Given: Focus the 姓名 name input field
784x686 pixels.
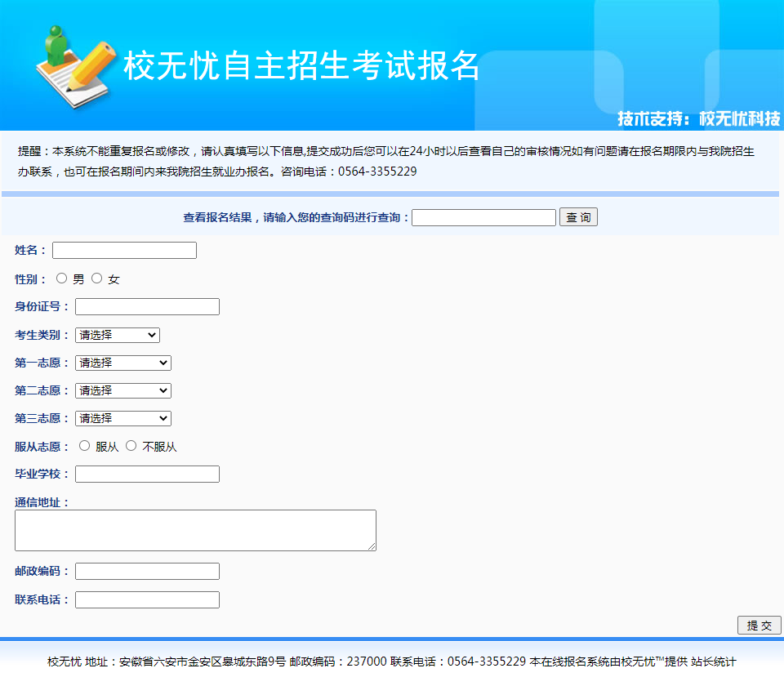Looking at the screenshot, I should [124, 251].
